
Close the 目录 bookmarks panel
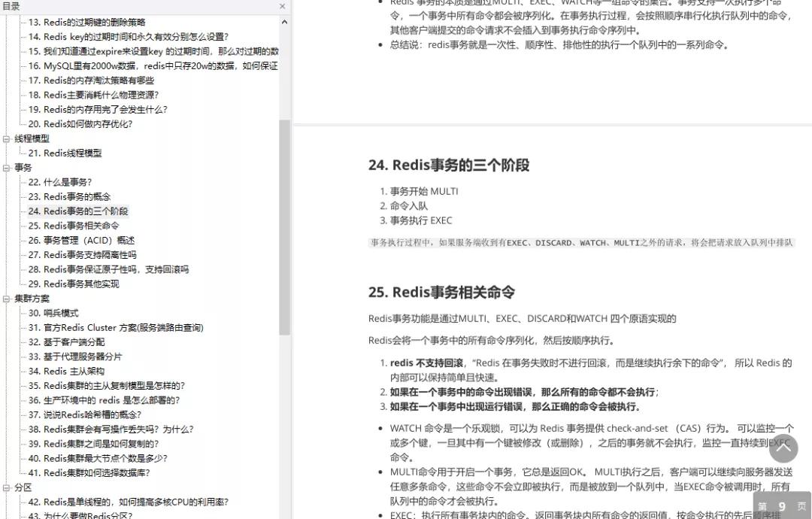(282, 6)
